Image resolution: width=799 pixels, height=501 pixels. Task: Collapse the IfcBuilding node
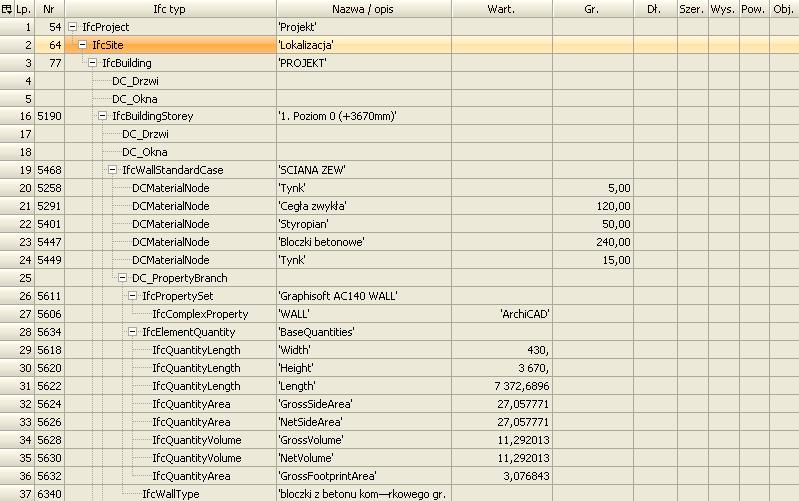(x=92, y=63)
